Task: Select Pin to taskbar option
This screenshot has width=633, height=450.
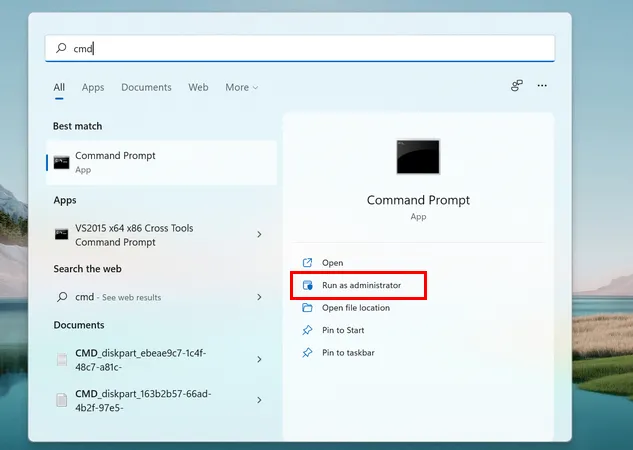Action: coord(348,353)
